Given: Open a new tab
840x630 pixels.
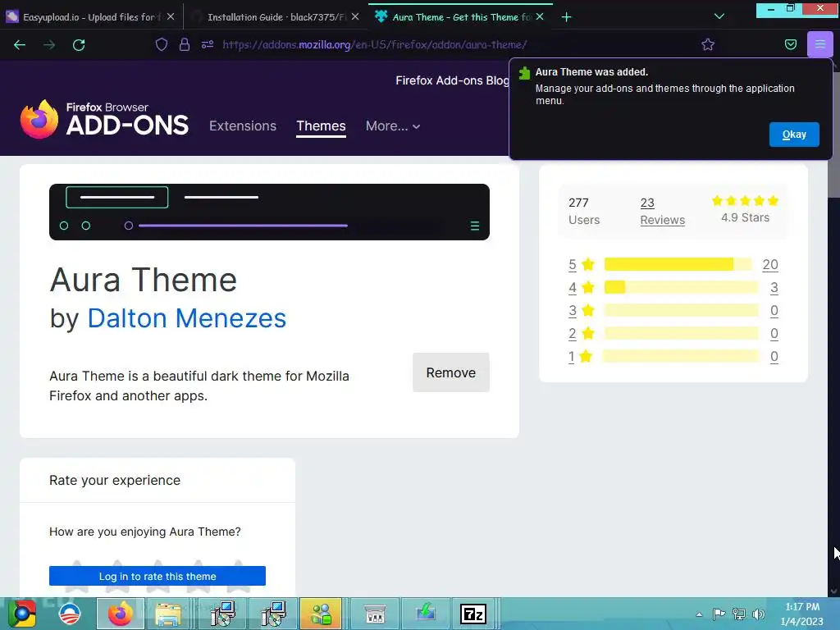Looking at the screenshot, I should point(566,17).
